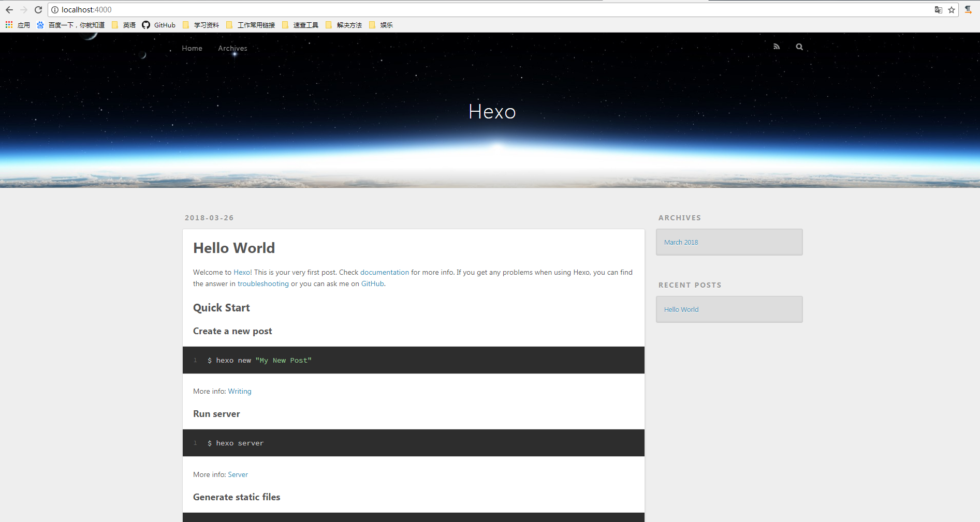980x522 pixels.
Task: Click the hexo server code line
Action: click(x=236, y=443)
